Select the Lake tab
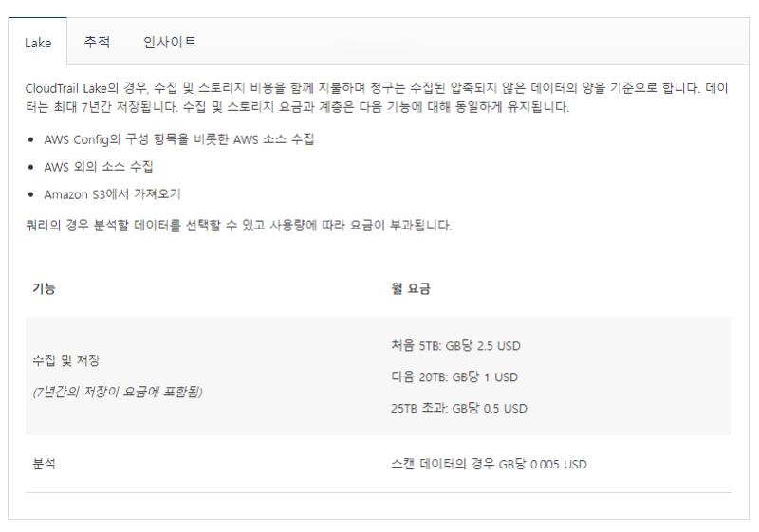 point(38,43)
